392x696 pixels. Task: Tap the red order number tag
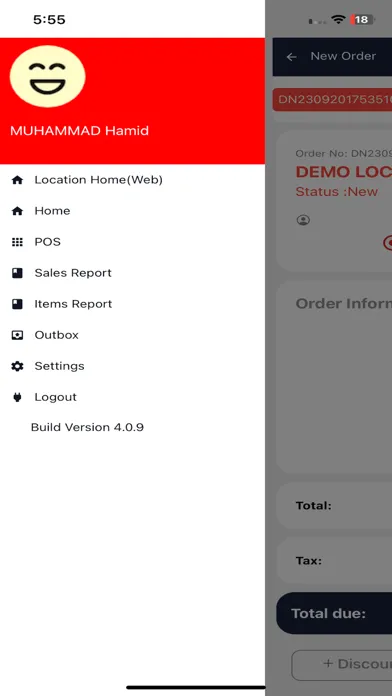(x=332, y=100)
